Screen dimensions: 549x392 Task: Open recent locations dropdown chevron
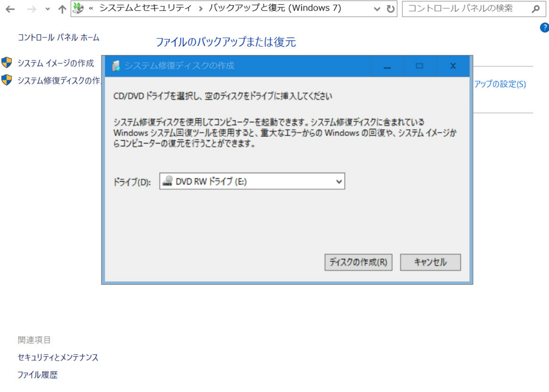[x=48, y=10]
